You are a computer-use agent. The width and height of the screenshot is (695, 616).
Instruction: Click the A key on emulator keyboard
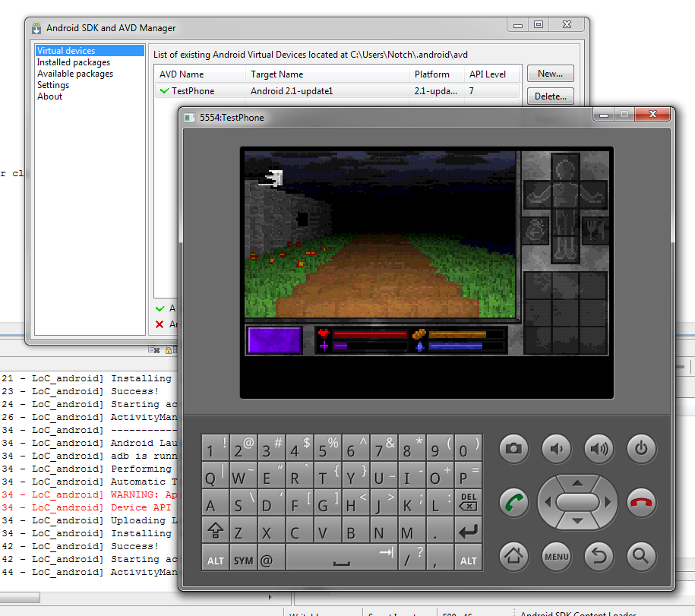click(x=216, y=502)
